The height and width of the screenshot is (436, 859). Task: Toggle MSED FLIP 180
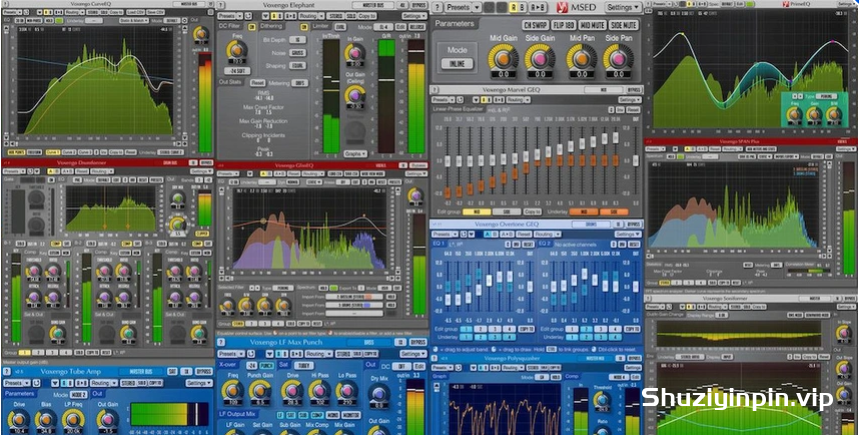click(563, 25)
